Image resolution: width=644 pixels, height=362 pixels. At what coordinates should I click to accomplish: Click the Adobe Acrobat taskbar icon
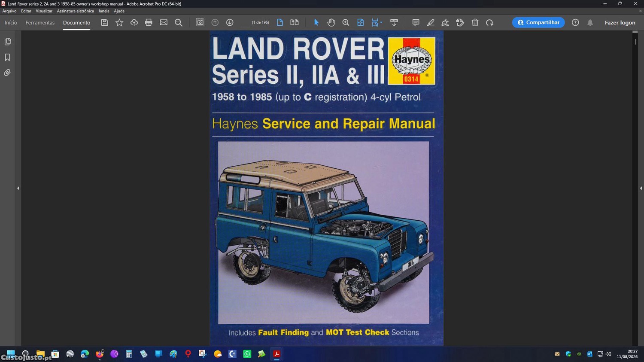276,354
